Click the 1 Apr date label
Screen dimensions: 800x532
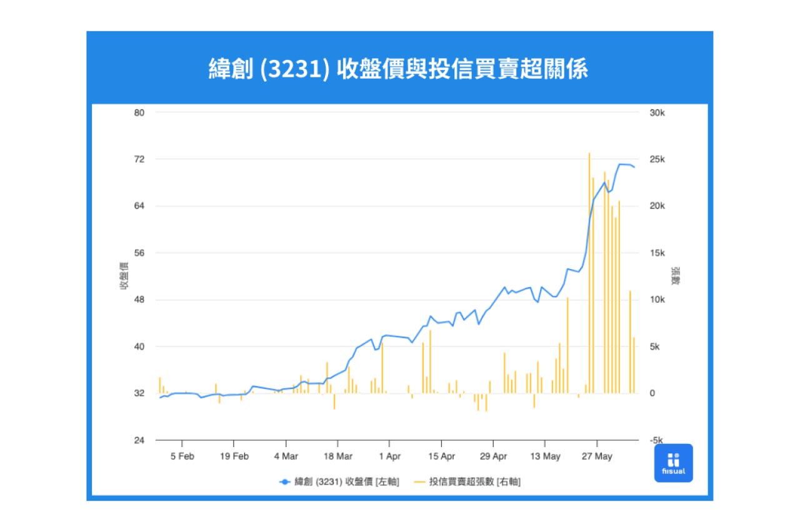(389, 456)
